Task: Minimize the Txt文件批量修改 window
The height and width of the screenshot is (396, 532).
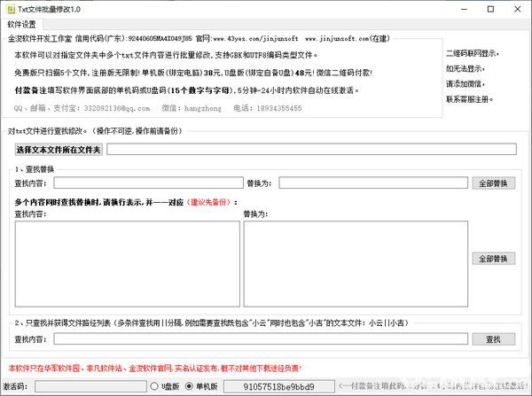Action: (464, 9)
